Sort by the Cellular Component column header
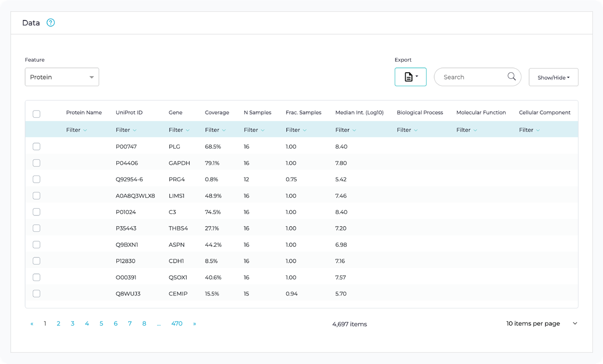Image resolution: width=603 pixels, height=364 pixels. [x=545, y=112]
